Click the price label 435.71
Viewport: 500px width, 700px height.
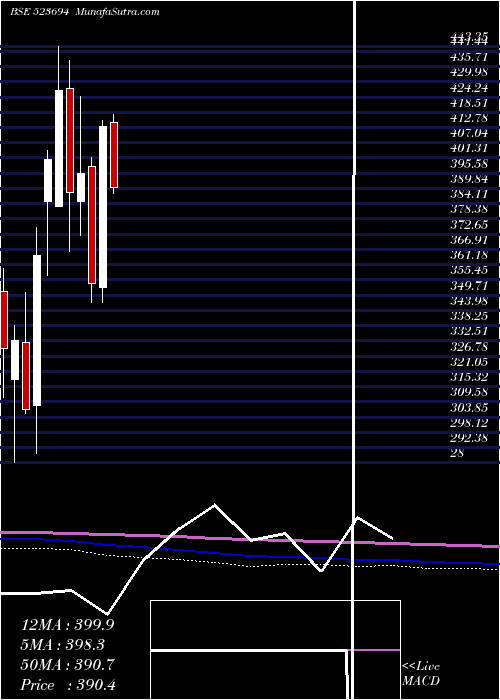click(x=469, y=57)
